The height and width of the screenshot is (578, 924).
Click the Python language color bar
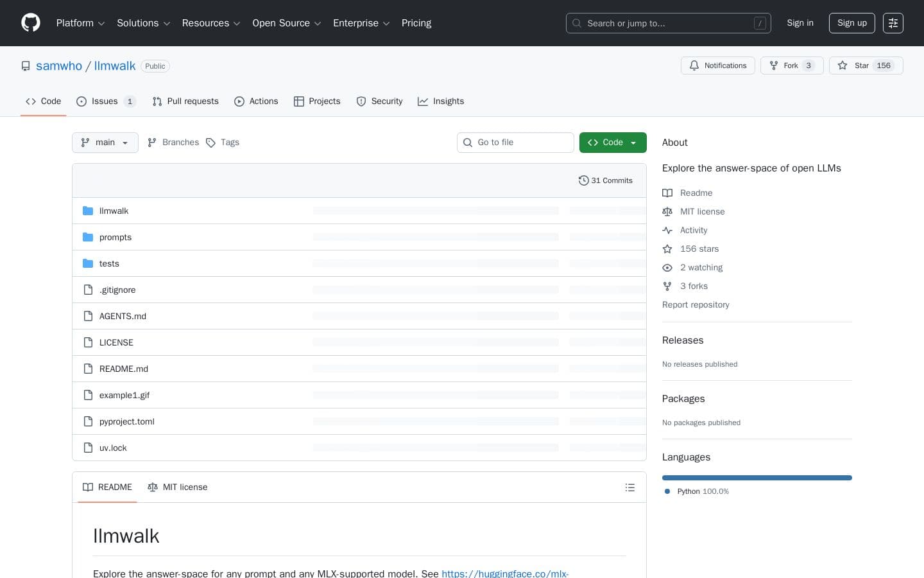coord(757,478)
